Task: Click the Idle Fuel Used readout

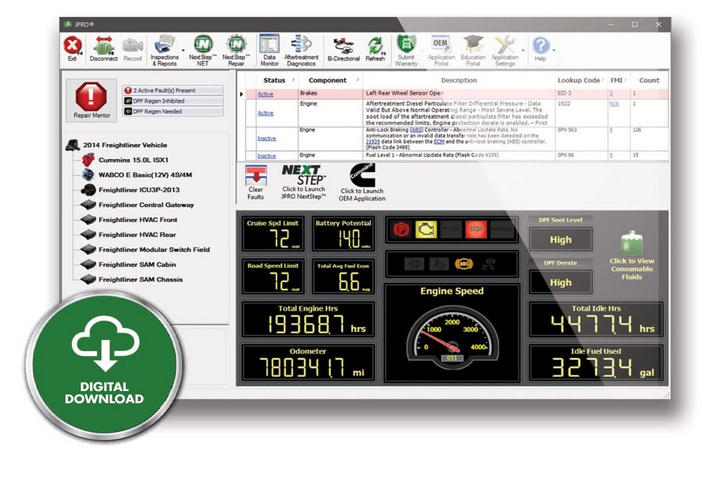Action: [x=596, y=362]
